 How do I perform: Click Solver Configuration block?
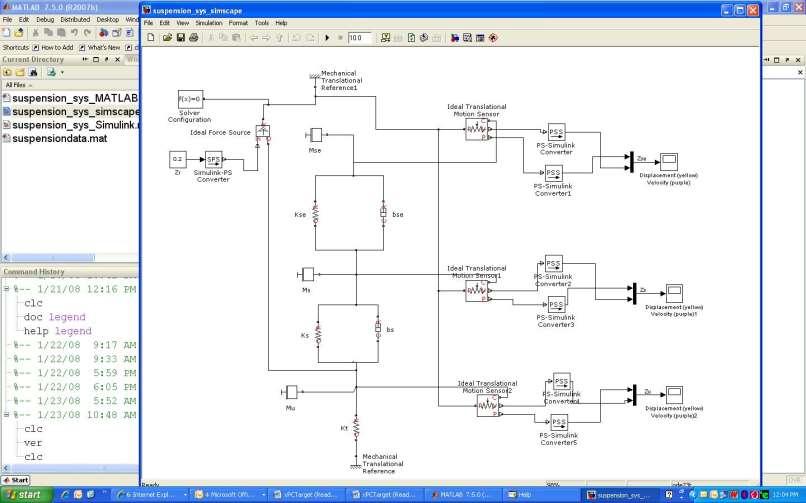190,99
